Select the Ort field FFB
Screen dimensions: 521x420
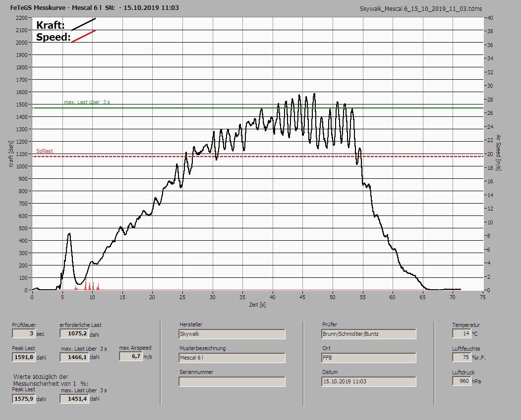coord(369,358)
